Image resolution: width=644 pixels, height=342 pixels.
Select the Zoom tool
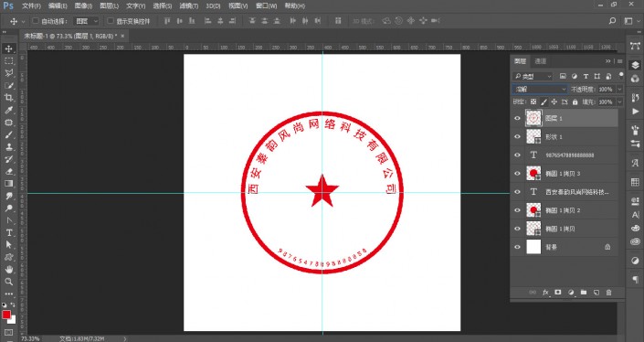click(8, 282)
